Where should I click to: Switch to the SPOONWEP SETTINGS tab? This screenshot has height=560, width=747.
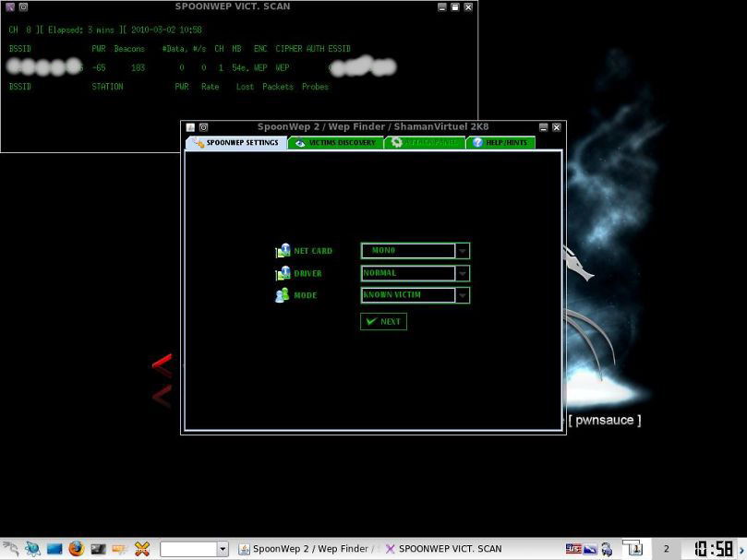click(x=236, y=142)
